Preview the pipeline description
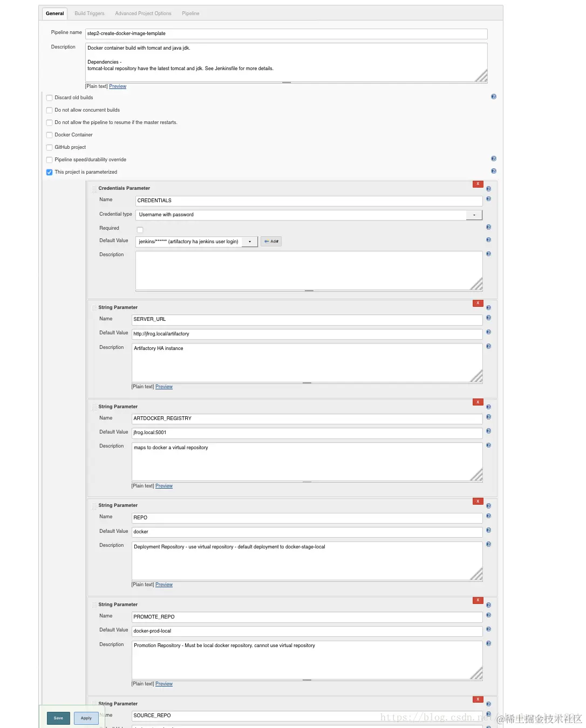Screen dimensions: 586x728 118,86
